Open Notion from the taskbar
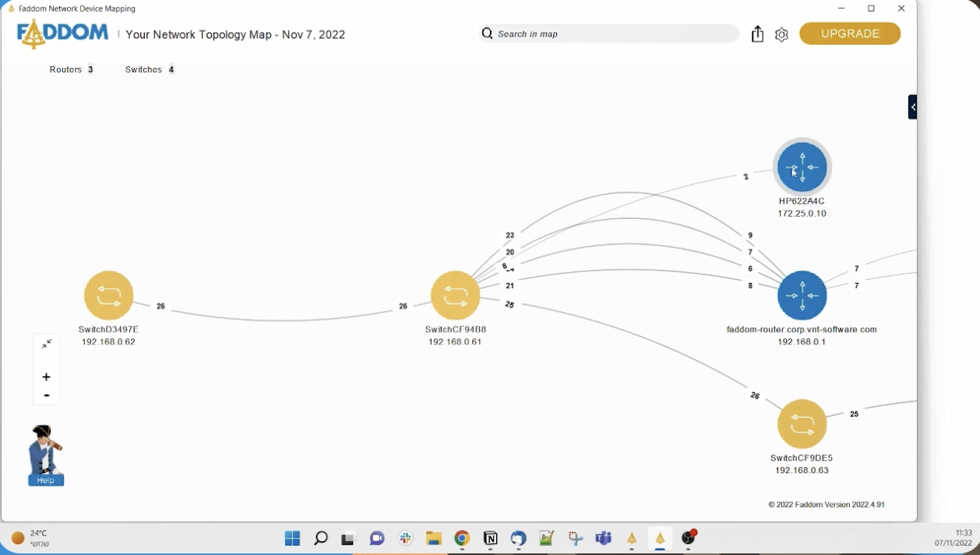Image resolution: width=980 pixels, height=555 pixels. tap(491, 539)
